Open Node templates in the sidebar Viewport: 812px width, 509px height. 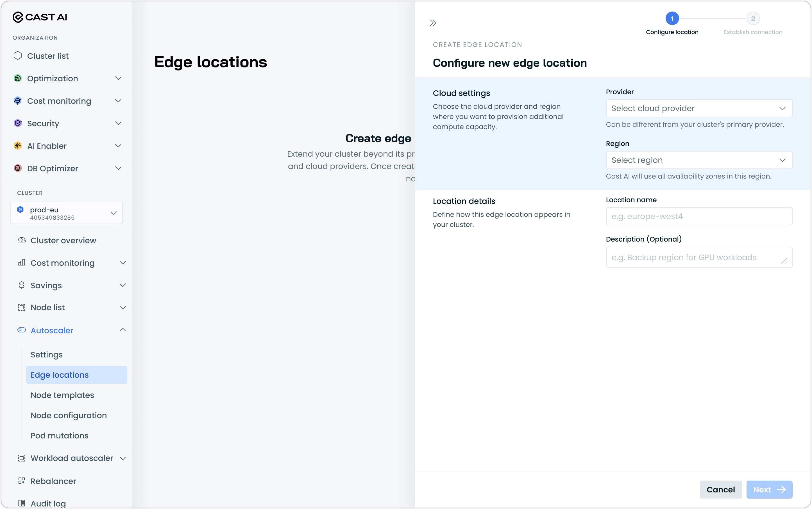(x=62, y=395)
